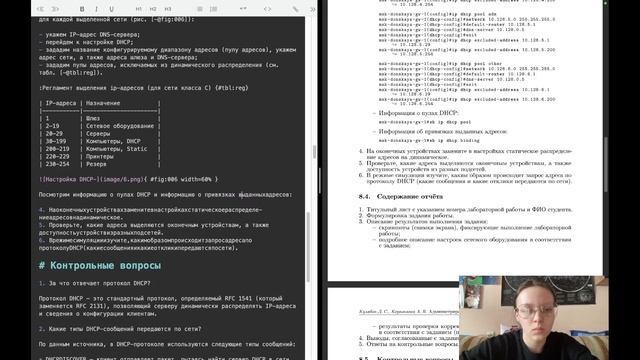640x360 pixels.
Task: Click table cell "Сетевое оборудование"
Action: coord(120,126)
